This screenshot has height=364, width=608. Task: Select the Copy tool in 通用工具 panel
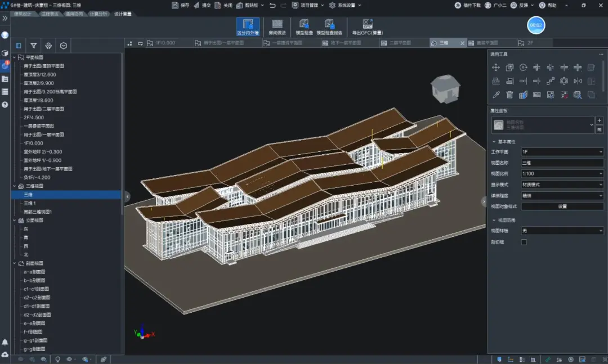(x=509, y=68)
